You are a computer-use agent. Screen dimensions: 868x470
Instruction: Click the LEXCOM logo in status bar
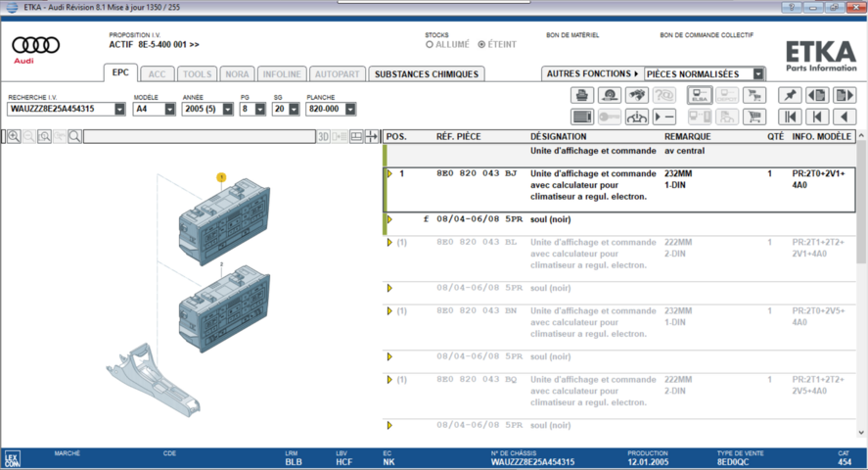(12, 459)
